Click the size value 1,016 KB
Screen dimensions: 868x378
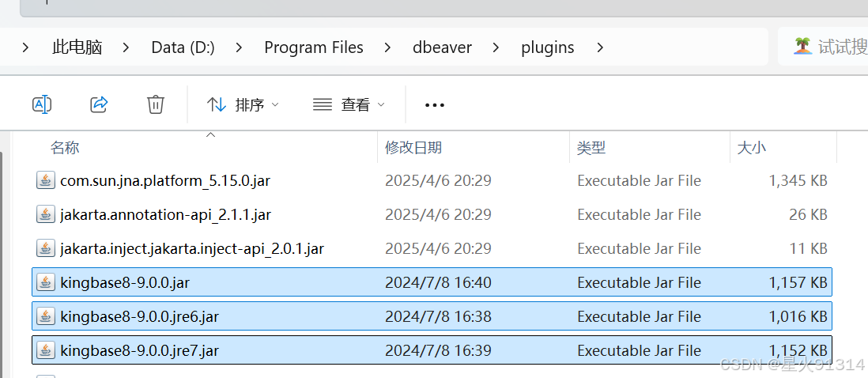click(x=798, y=316)
